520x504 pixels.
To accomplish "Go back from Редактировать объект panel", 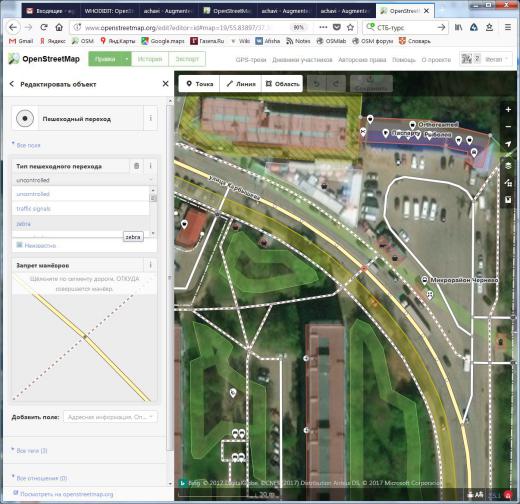I will pyautogui.click(x=12, y=84).
